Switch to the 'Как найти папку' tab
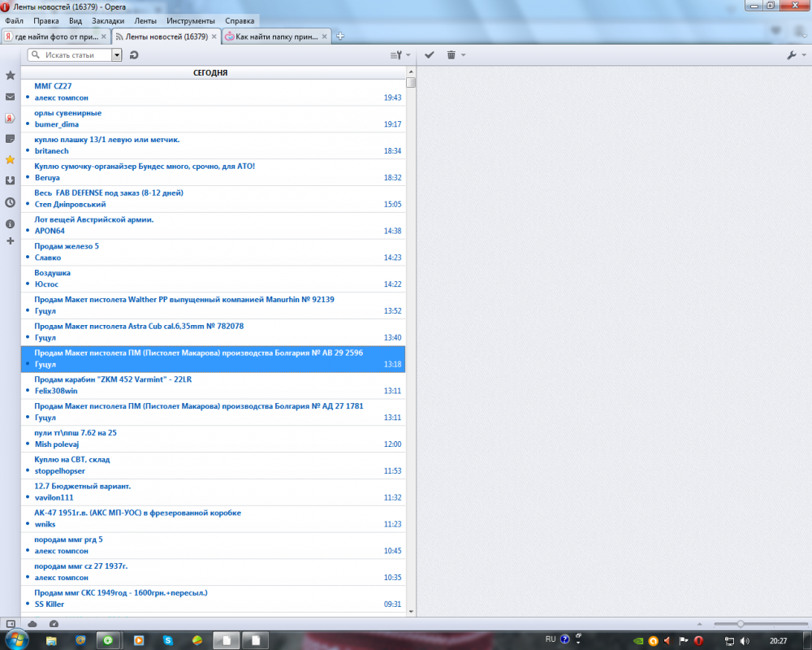 click(276, 37)
